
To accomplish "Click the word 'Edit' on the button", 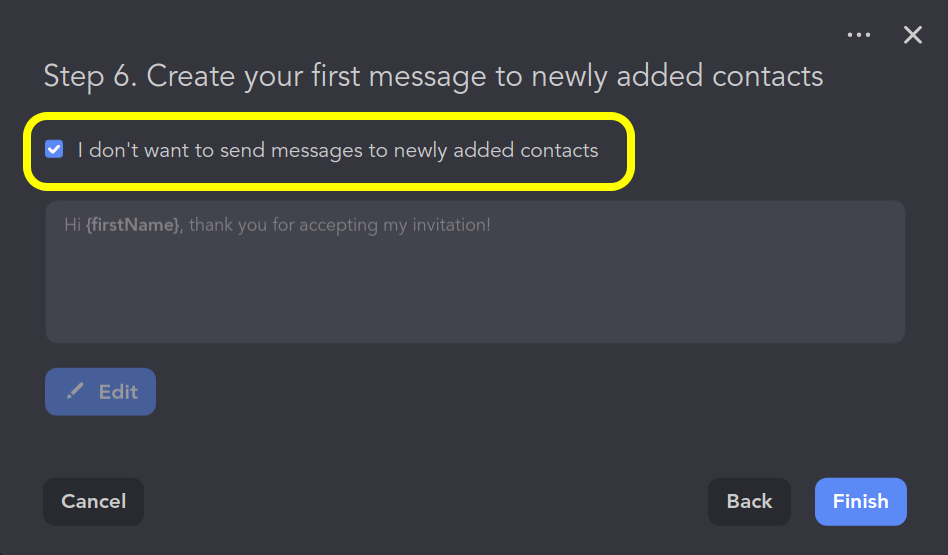I will tap(118, 392).
